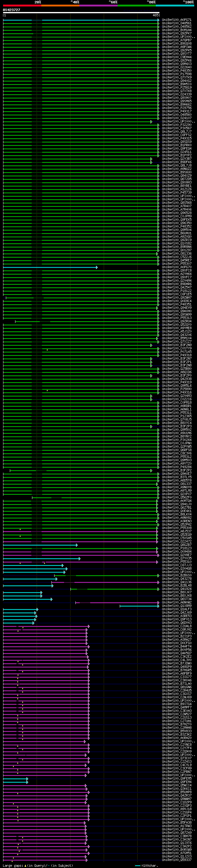Open hit UniRef100_O48562
197x868 pixels.
coord(176,26)
